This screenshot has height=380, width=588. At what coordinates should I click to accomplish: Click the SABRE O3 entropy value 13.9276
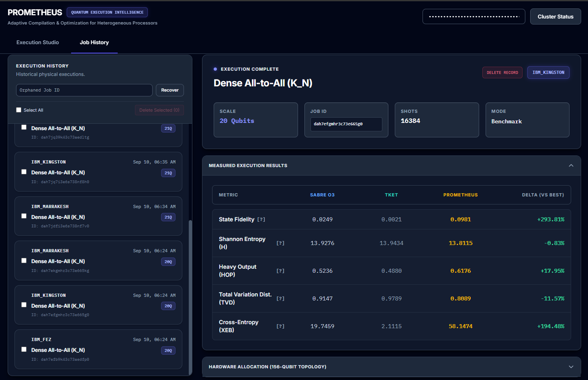(x=323, y=243)
